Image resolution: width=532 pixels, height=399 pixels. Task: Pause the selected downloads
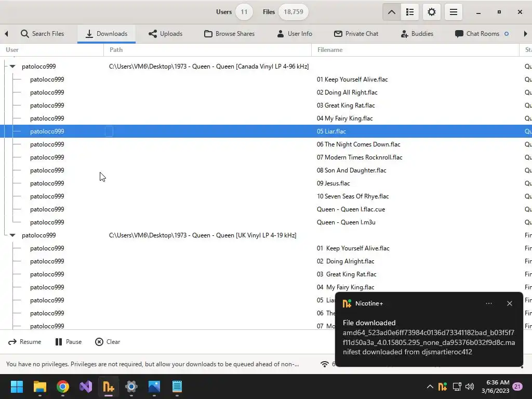pos(69,342)
